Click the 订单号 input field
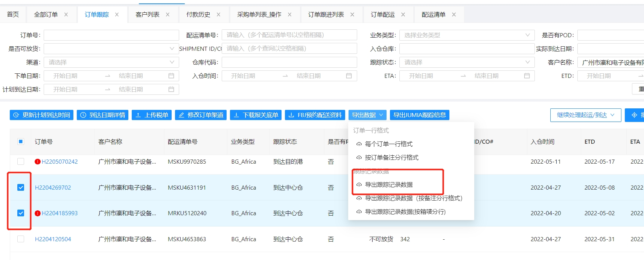Screen dimensions: 644x260 coord(111,35)
